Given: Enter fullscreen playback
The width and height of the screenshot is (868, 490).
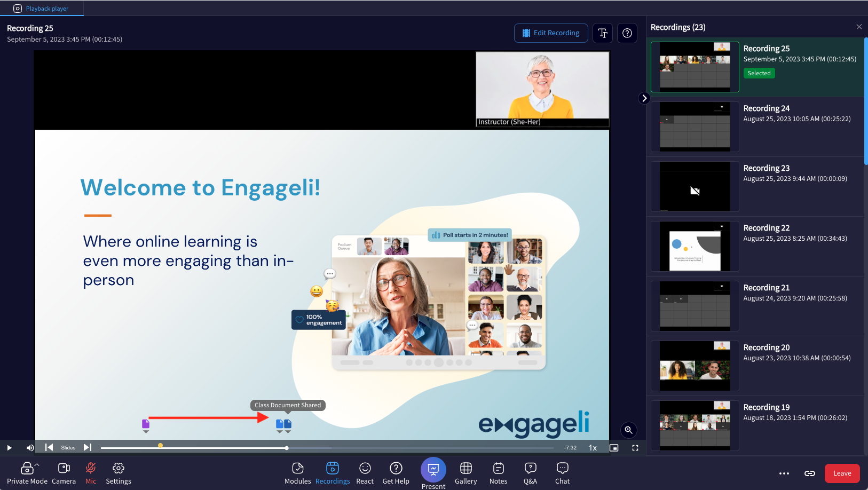Looking at the screenshot, I should (x=635, y=448).
